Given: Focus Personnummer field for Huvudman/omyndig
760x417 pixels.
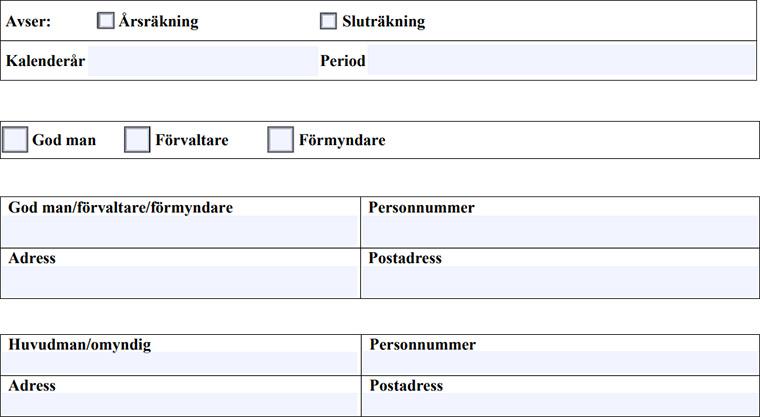Looking at the screenshot, I should [559, 363].
